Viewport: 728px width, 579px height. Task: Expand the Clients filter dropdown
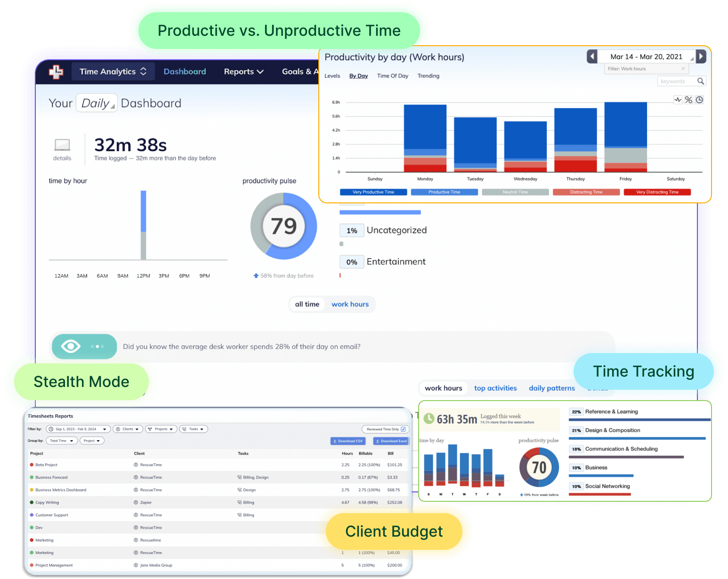pyautogui.click(x=128, y=429)
